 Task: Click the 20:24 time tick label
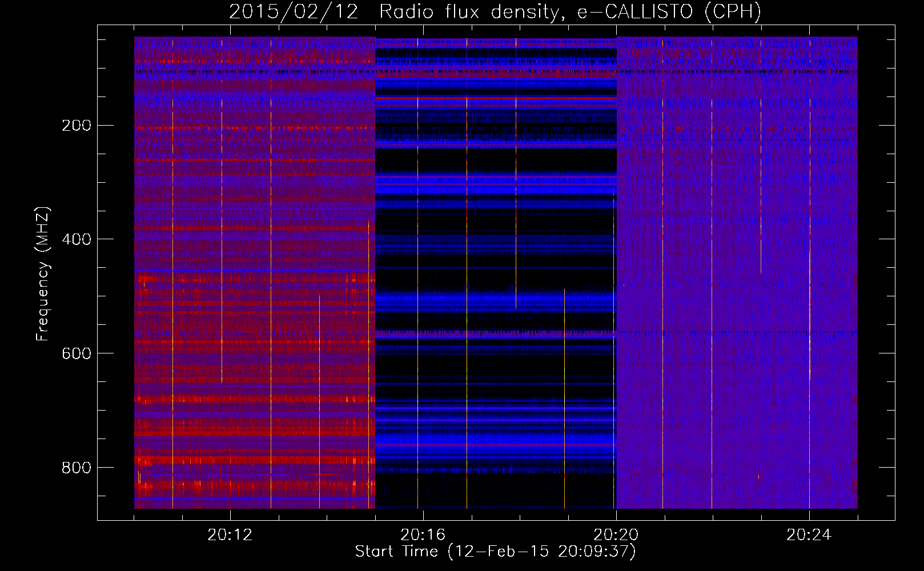click(809, 535)
